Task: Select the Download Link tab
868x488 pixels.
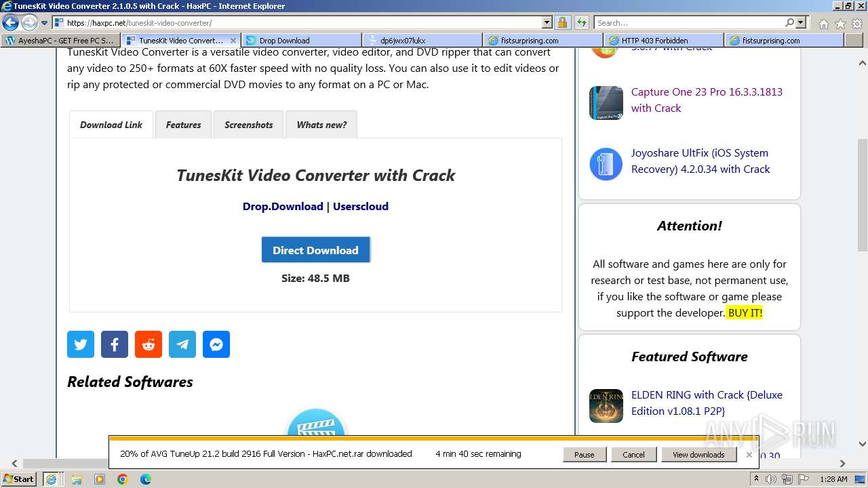Action: pyautogui.click(x=111, y=125)
